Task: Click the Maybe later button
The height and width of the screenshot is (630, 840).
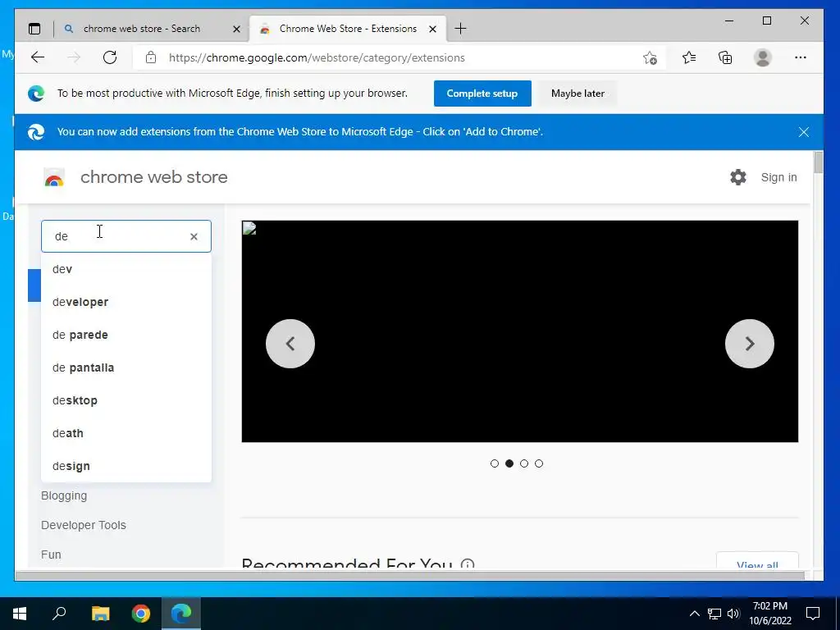Action: (x=577, y=94)
